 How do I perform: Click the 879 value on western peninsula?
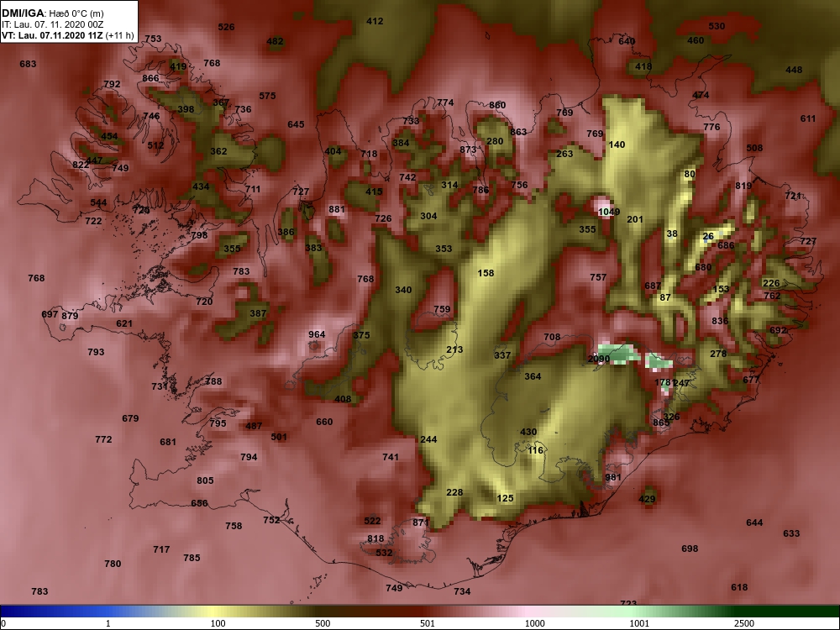pyautogui.click(x=70, y=316)
